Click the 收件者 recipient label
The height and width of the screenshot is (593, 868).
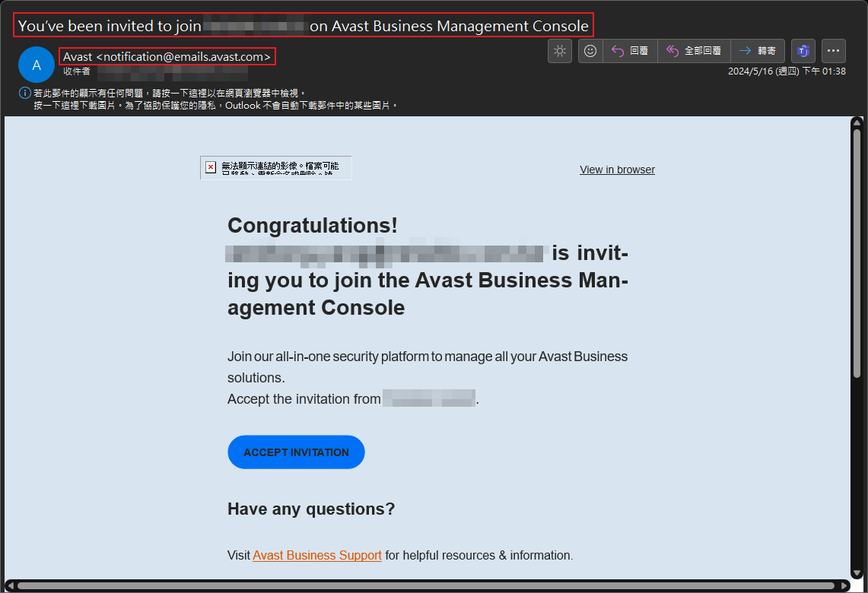76,71
